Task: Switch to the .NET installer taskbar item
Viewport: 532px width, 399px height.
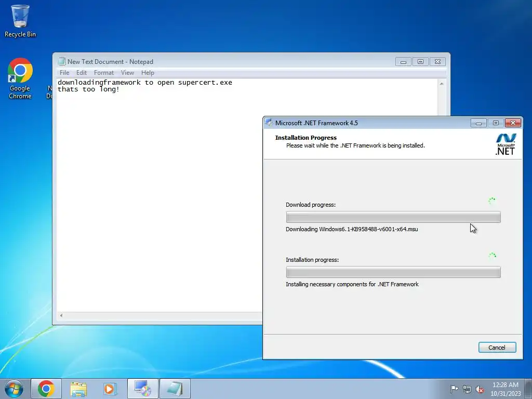Action: 142,389
